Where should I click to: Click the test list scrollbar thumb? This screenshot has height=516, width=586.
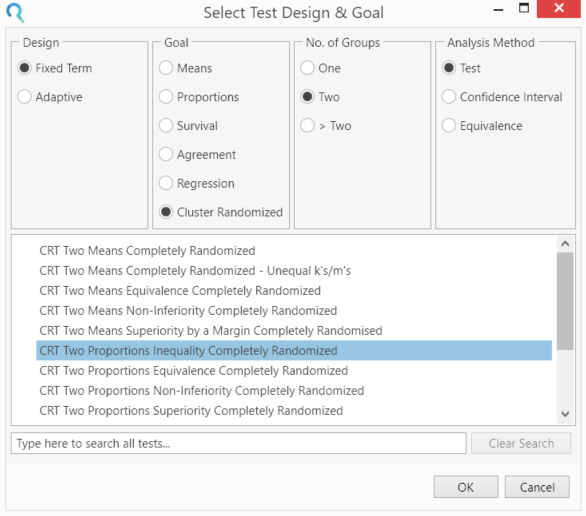(565, 301)
